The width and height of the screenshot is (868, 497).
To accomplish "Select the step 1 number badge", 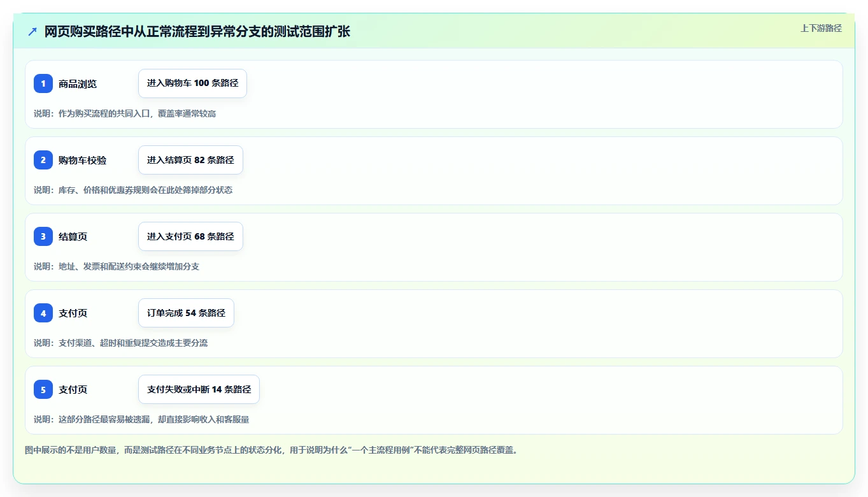I will coord(43,83).
